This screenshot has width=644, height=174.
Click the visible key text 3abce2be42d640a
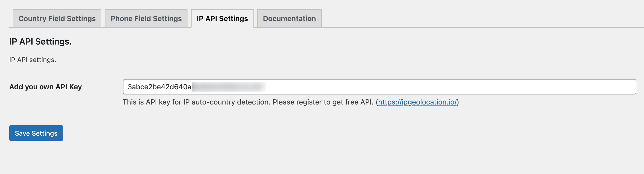pyautogui.click(x=160, y=87)
